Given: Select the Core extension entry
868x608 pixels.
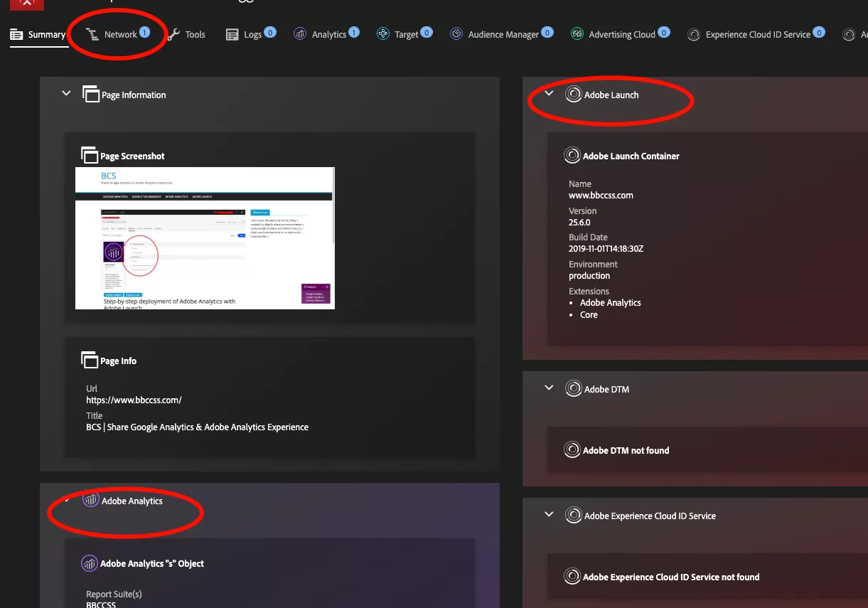Looking at the screenshot, I should (x=589, y=315).
